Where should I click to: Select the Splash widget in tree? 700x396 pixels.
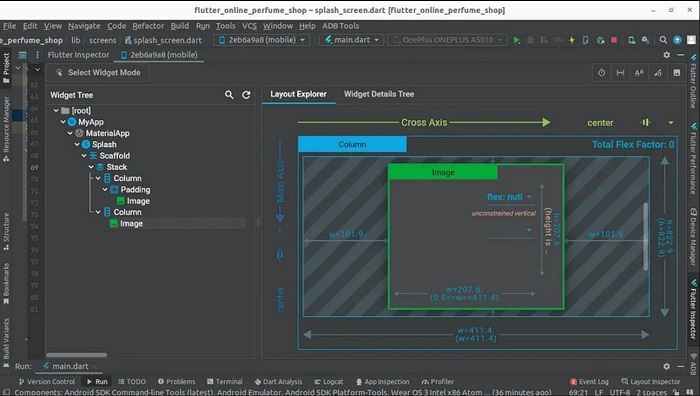click(x=99, y=144)
